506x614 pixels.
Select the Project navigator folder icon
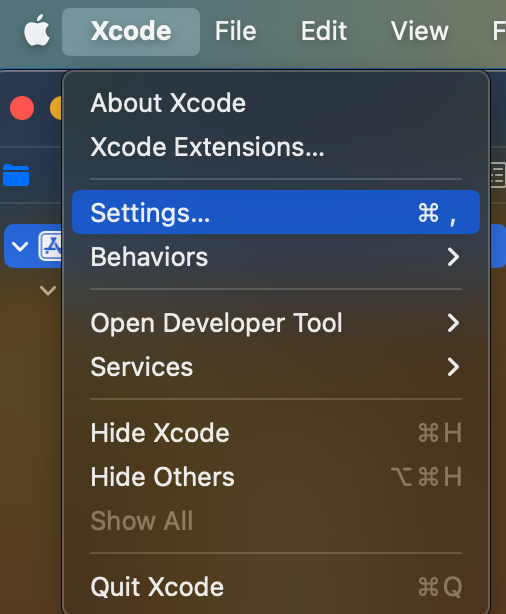(16, 175)
